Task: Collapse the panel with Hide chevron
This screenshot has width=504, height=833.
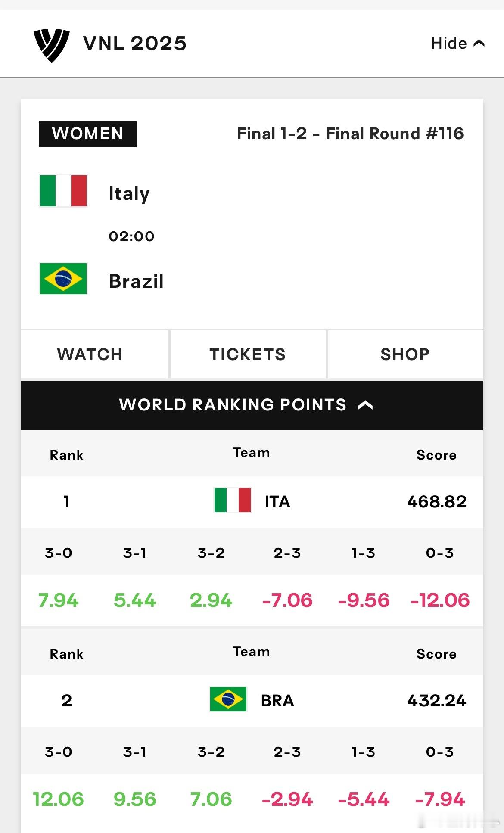Action: tap(458, 43)
